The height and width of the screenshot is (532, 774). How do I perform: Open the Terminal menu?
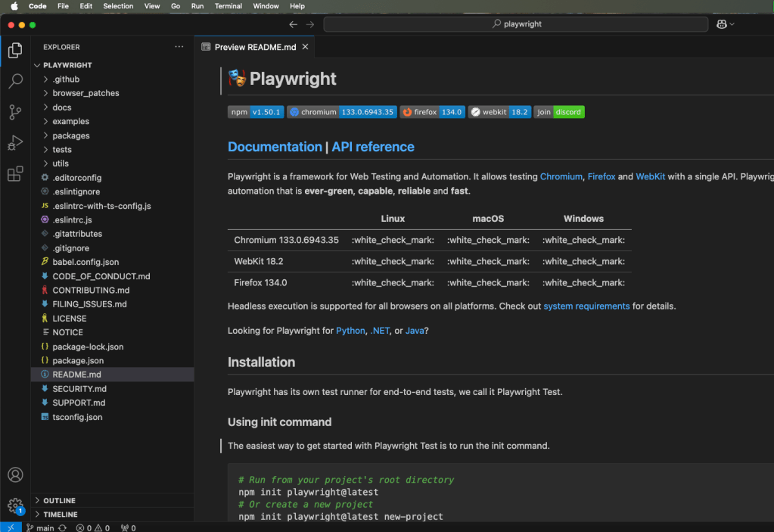coord(228,6)
